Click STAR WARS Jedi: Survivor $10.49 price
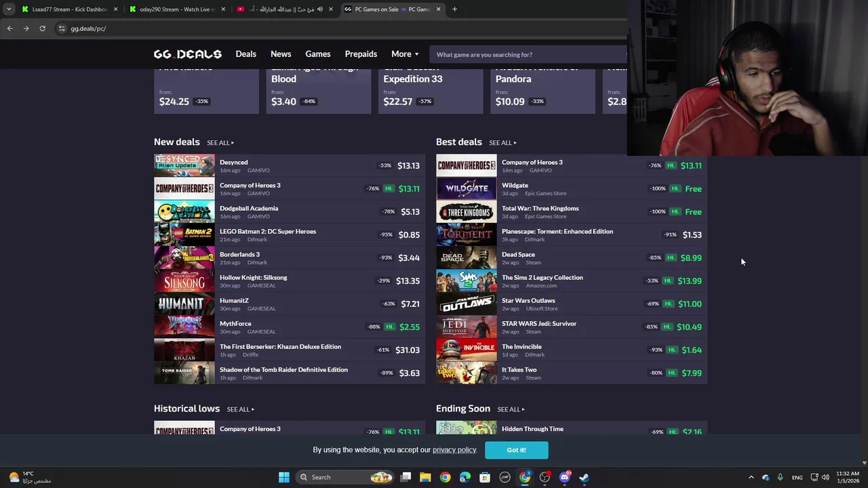Image resolution: width=868 pixels, height=488 pixels. tap(689, 327)
